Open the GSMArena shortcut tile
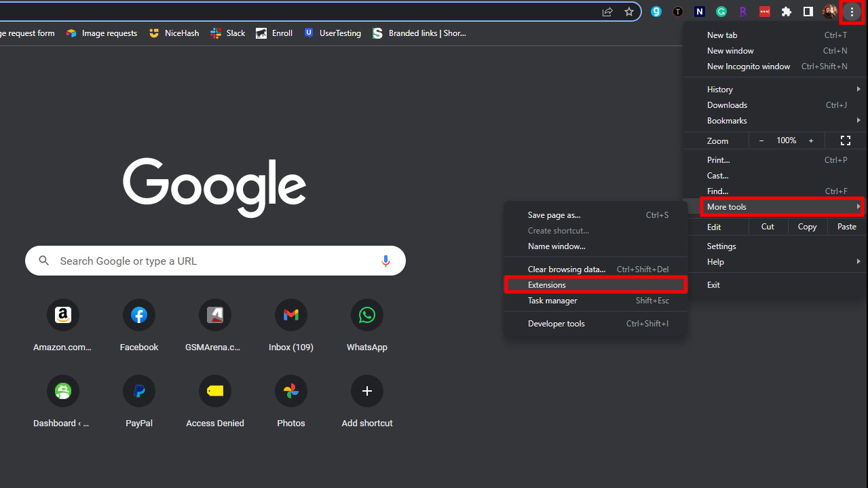This screenshot has height=488, width=868. (215, 326)
